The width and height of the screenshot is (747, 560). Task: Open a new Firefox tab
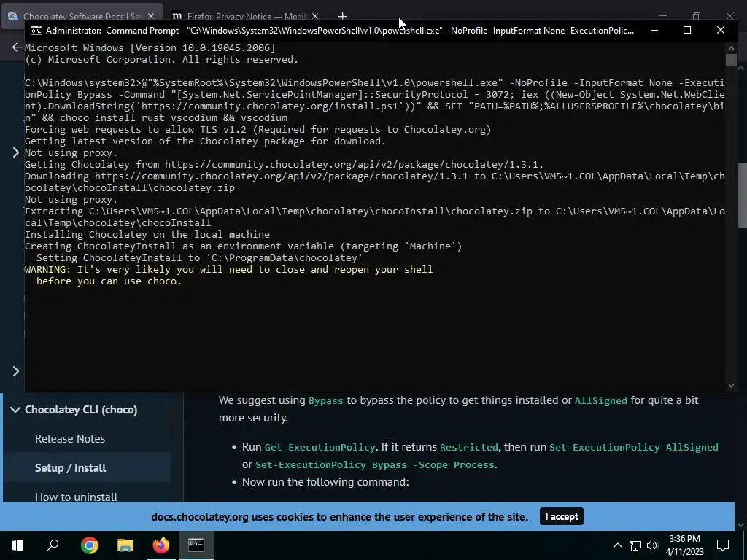[342, 16]
